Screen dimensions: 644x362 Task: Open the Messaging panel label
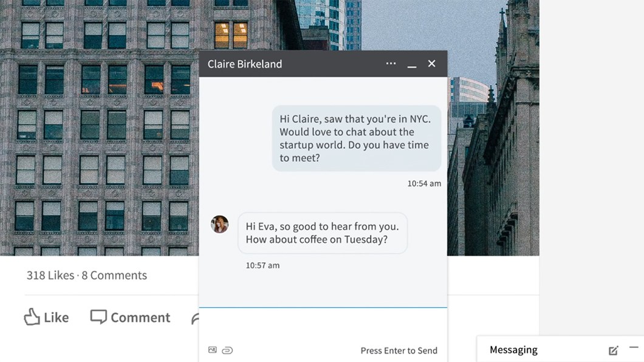pos(513,350)
